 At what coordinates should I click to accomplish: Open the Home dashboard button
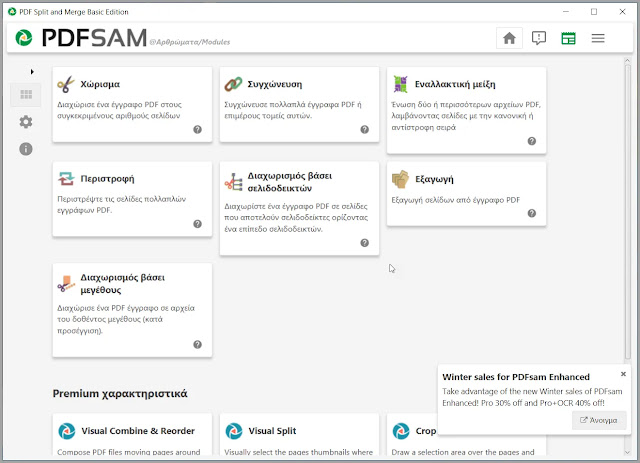click(509, 38)
